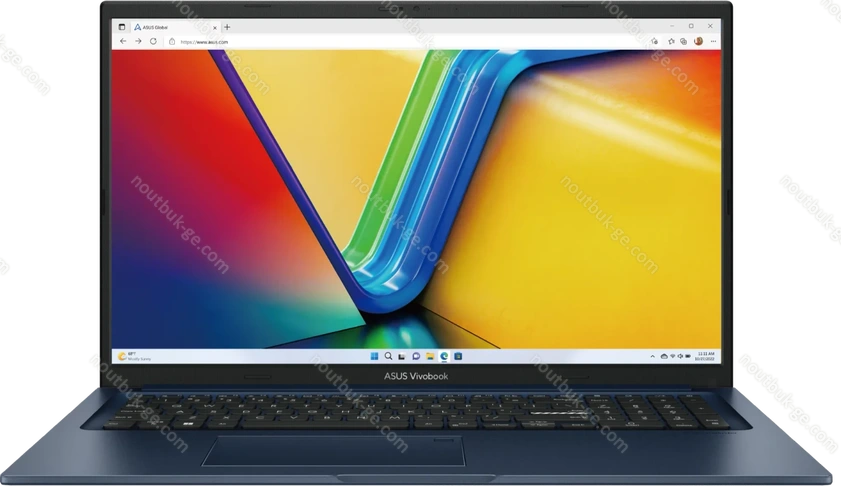Click the browser Forward arrow

pyautogui.click(x=137, y=41)
